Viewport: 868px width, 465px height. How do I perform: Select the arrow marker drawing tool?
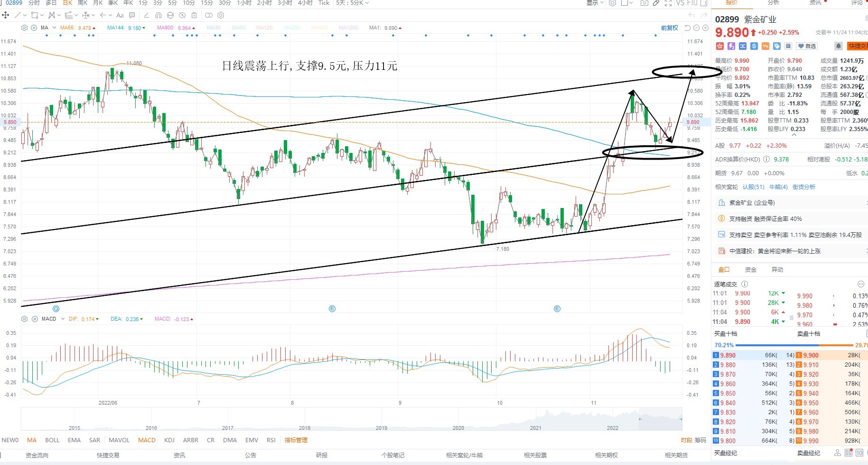click(x=103, y=15)
